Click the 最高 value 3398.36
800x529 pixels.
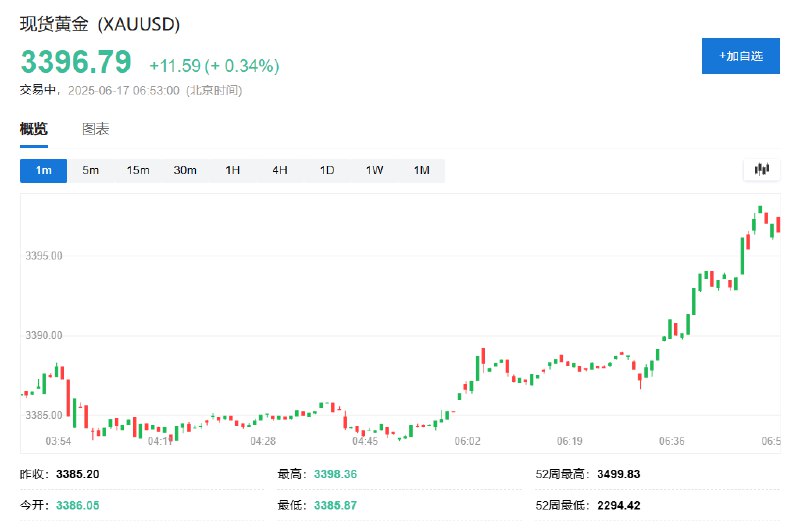(x=335, y=474)
